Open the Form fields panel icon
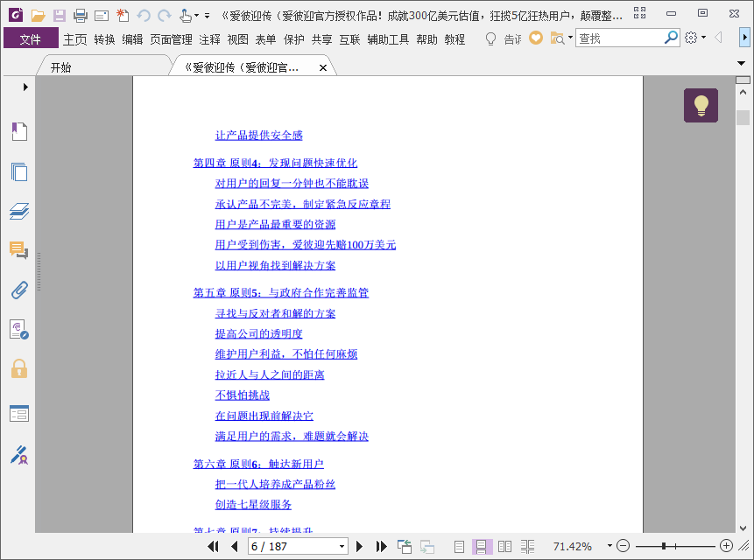754x560 pixels. [19, 413]
